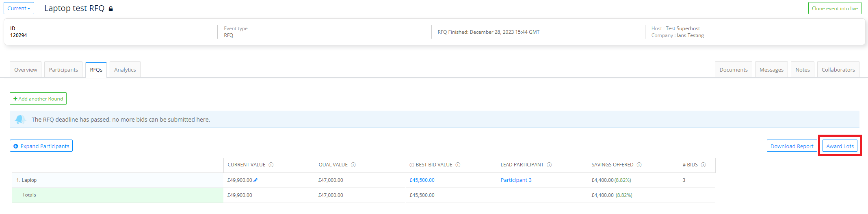Go to the Overview tab
The image size is (868, 214).
coord(26,70)
